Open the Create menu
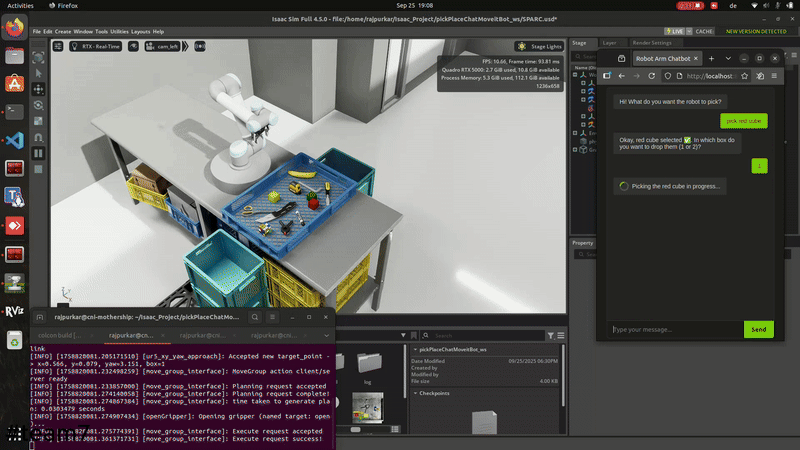800x450 pixels. [x=63, y=32]
